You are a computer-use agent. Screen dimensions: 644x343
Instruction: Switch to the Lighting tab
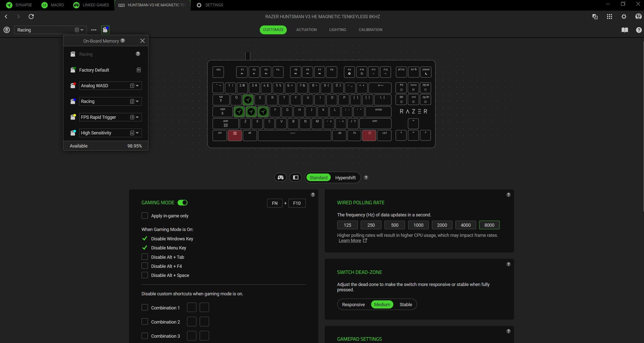point(338,30)
